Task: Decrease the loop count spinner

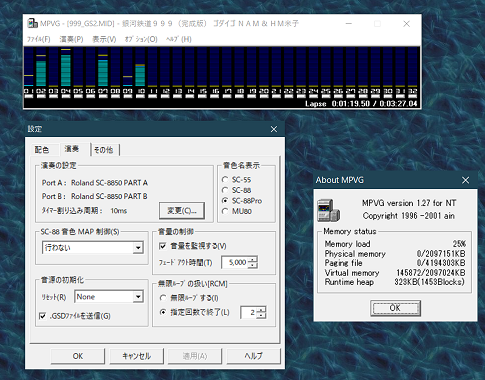Action: point(262,315)
